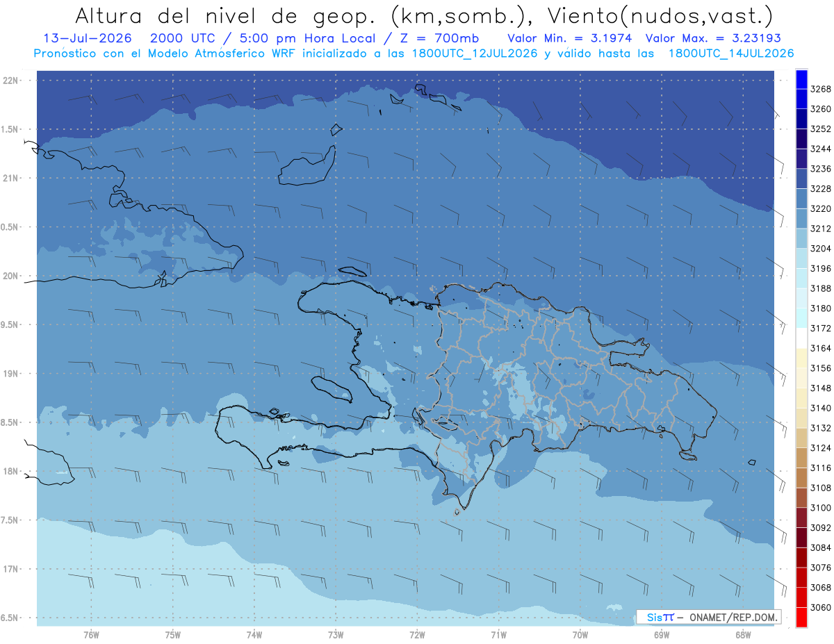
Task: Click the colorbar value '3100'
Action: (821, 508)
